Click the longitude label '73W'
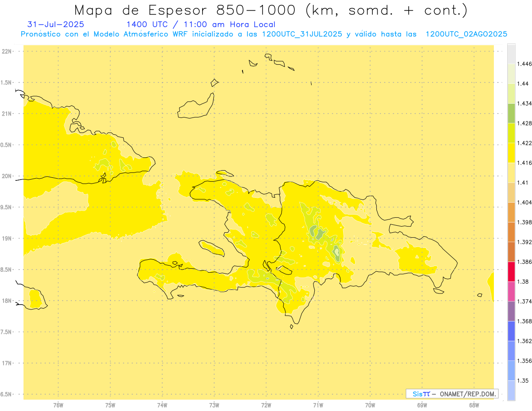532x411 pixels. point(214,405)
